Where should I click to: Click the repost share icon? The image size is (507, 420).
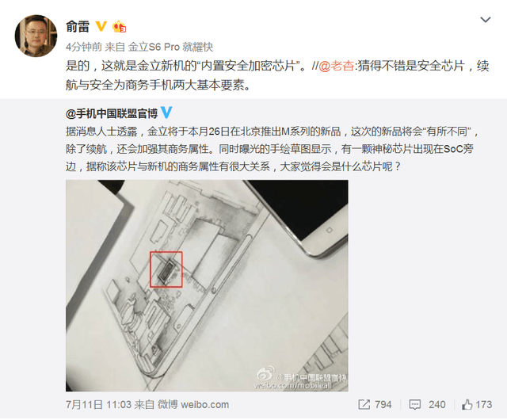click(x=364, y=404)
